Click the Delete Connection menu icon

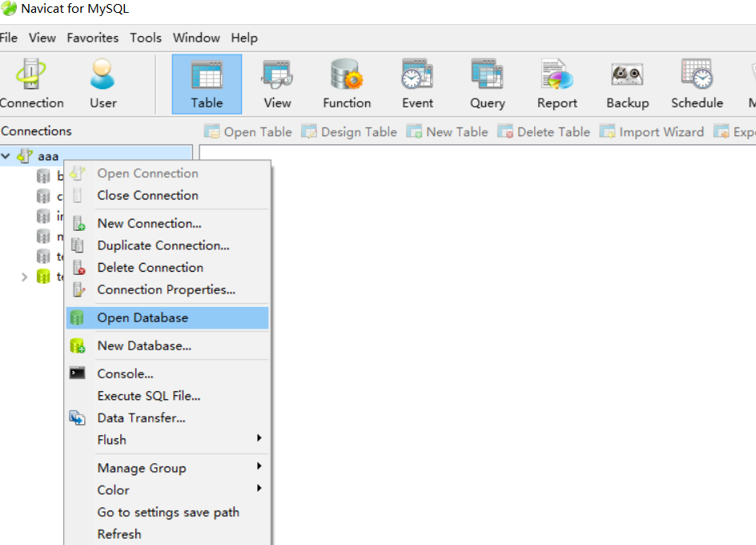[78, 268]
